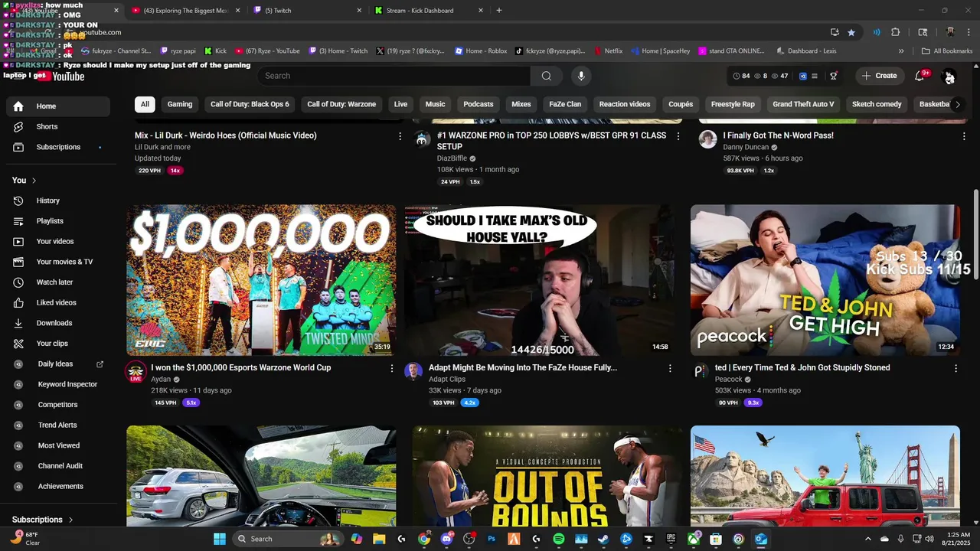Select the Call of Duty: Warzone chip

341,104
